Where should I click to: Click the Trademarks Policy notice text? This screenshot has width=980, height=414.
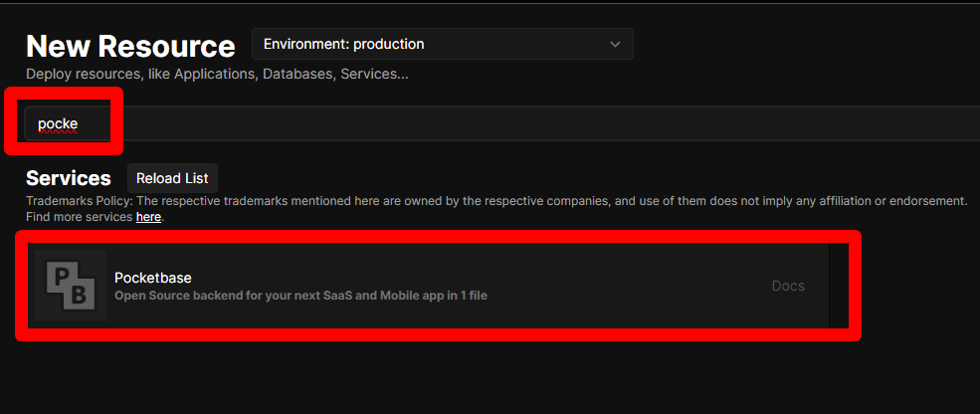[496, 201]
